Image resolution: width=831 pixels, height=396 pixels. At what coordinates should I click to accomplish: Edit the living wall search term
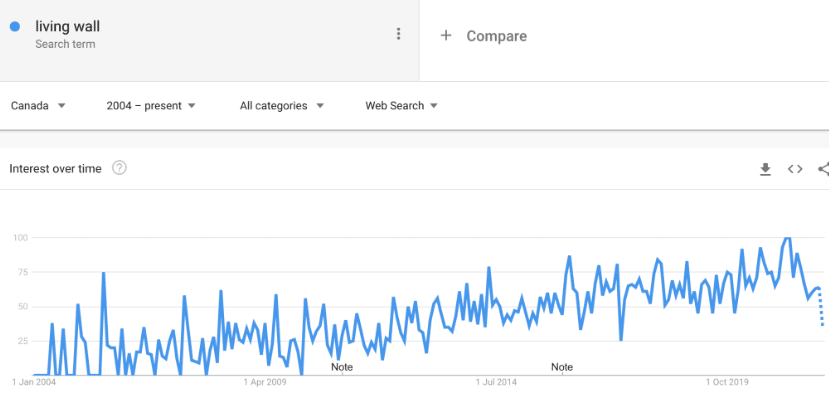[67, 26]
